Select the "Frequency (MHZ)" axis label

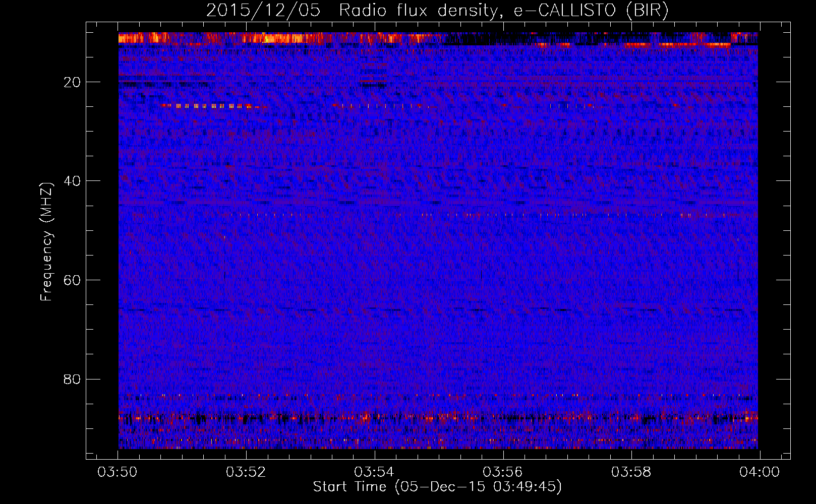point(46,241)
